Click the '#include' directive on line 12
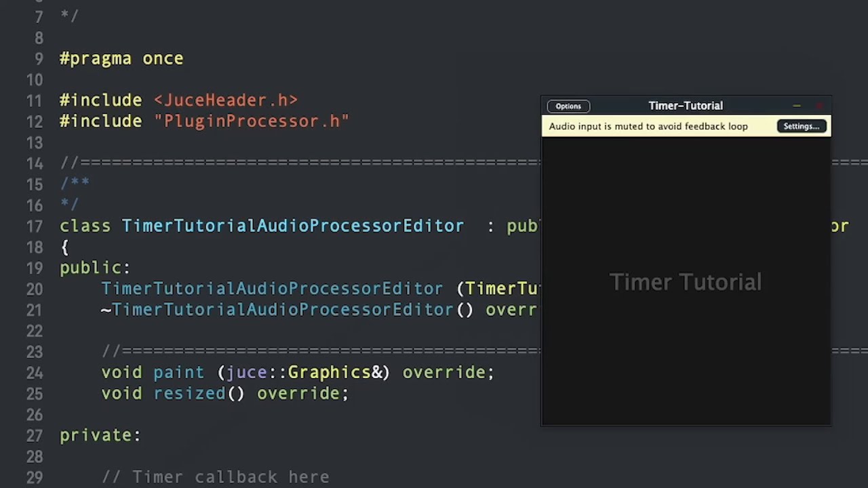The image size is (868, 488). point(101,121)
